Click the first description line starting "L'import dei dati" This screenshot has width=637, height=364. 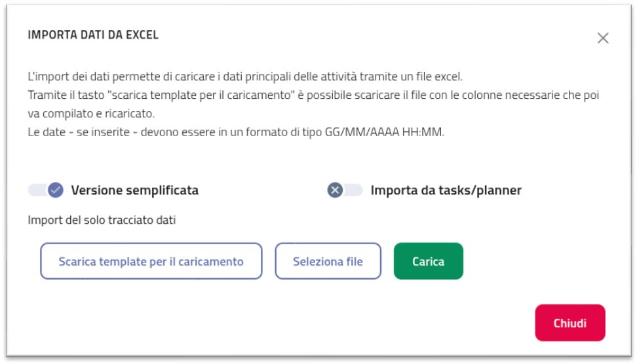click(245, 76)
